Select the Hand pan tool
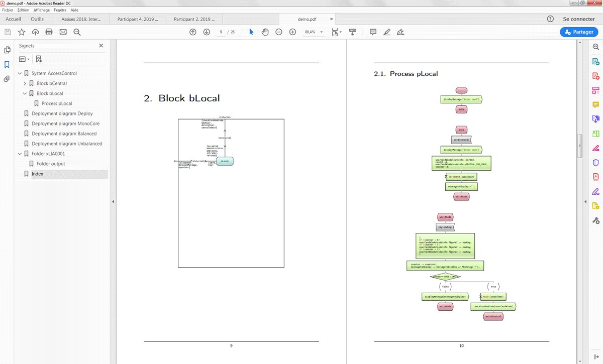Viewport: 603px width, 364px height. pos(265,32)
